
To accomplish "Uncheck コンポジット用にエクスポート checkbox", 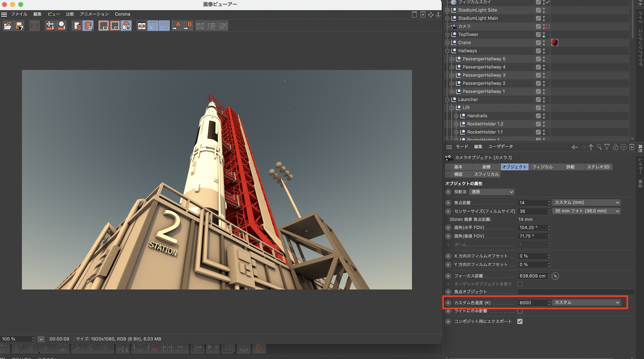I will (520, 322).
